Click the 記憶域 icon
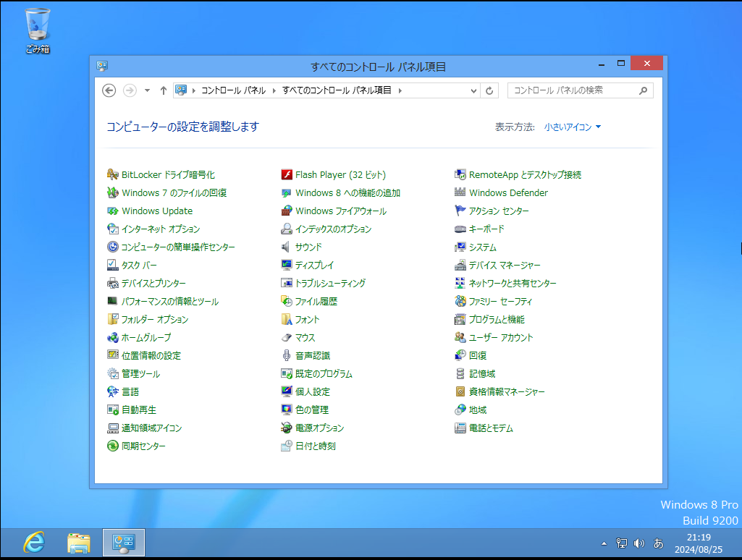The image size is (742, 560). pos(460,373)
